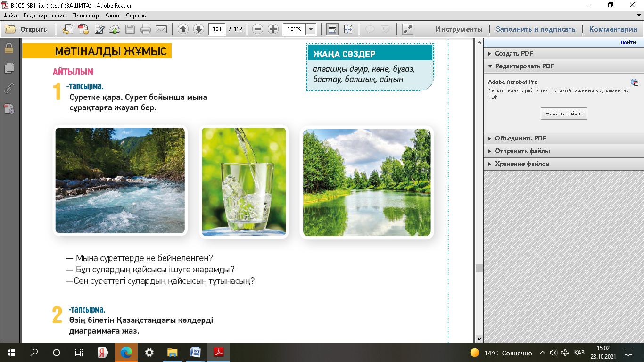Click the МӘТІНАЛДЫ ЖҰМЫС heading
The width and height of the screenshot is (644, 362).
coord(111,51)
